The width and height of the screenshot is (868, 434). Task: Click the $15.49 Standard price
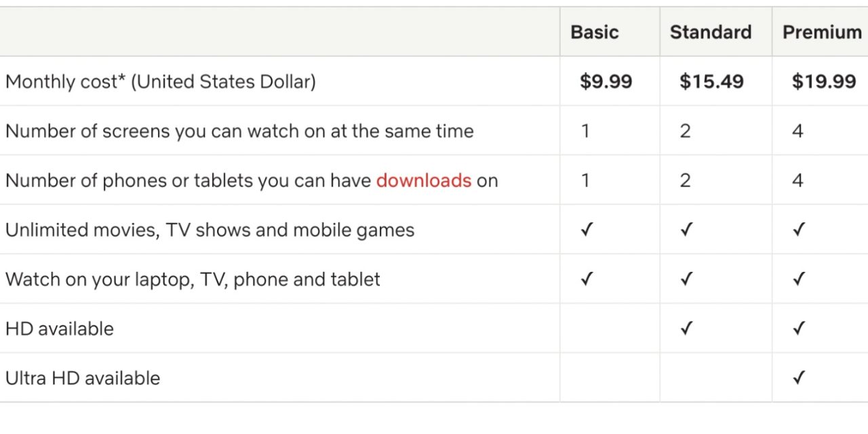coord(711,81)
